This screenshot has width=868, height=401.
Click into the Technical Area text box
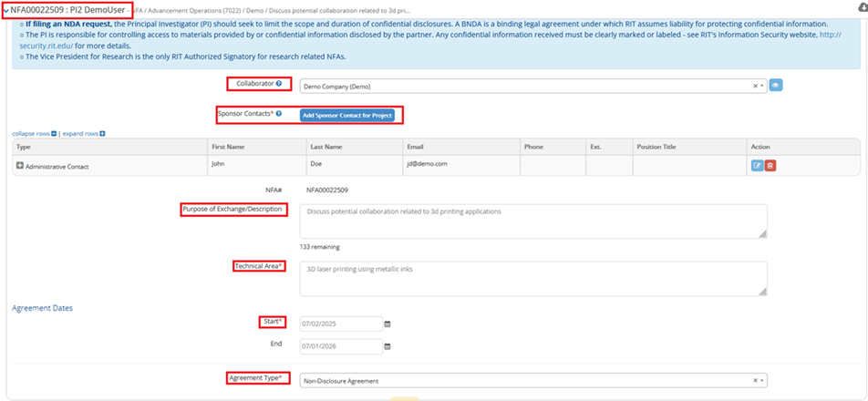coord(532,278)
